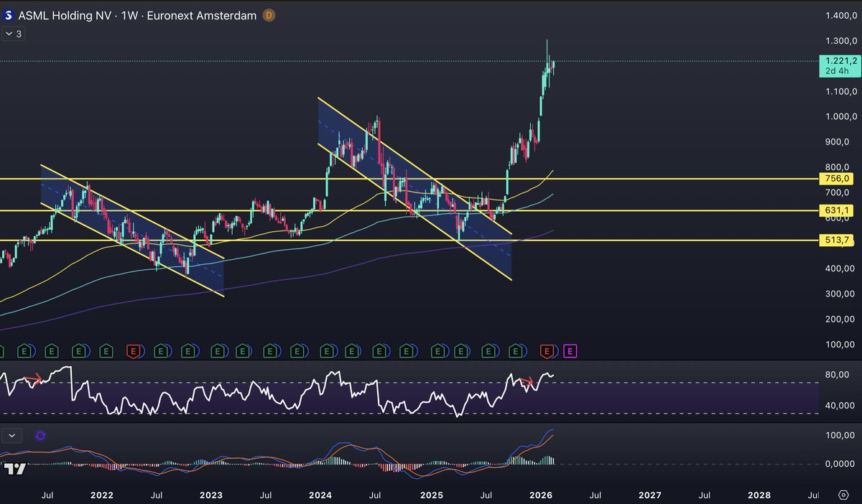
Task: Open the red earnings marker near 2026
Action: [547, 350]
